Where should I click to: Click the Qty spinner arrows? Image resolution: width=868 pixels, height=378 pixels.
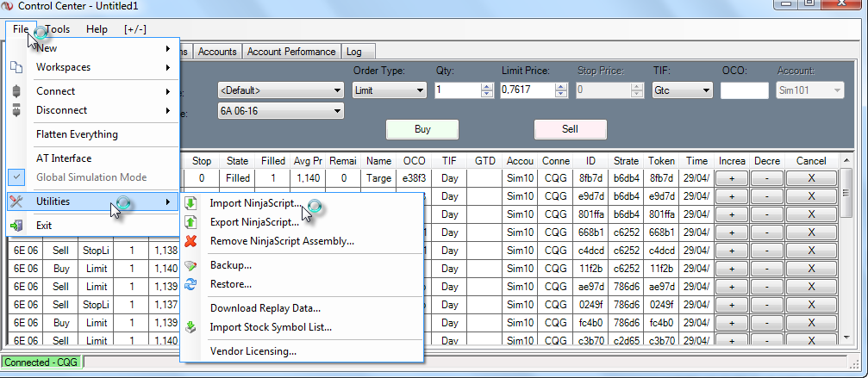click(x=487, y=90)
